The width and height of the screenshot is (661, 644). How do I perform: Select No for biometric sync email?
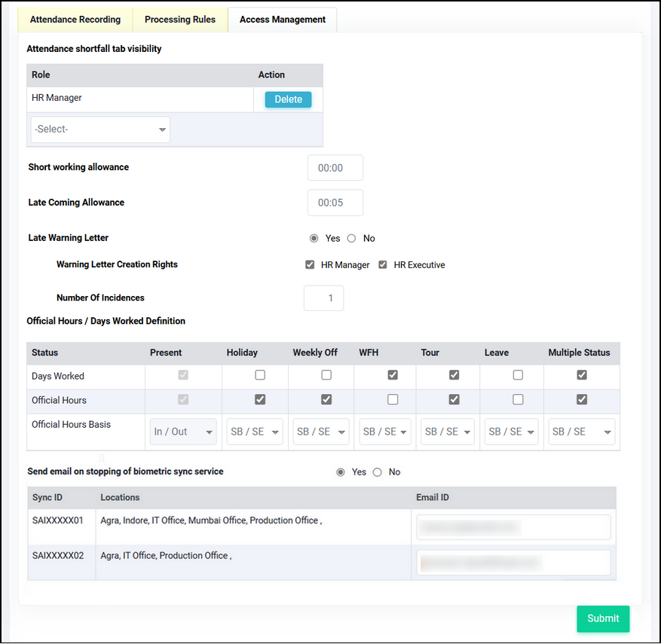[x=378, y=472]
